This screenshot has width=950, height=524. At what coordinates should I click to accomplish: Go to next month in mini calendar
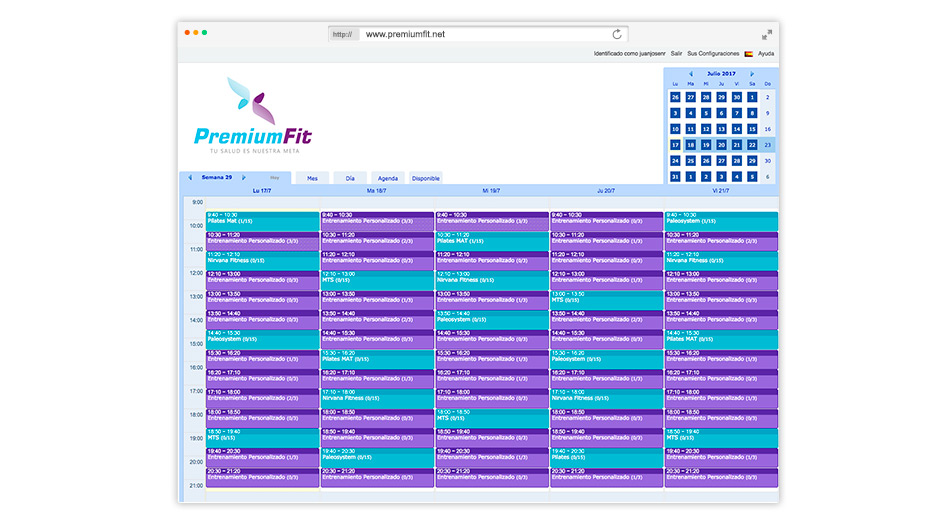point(752,74)
